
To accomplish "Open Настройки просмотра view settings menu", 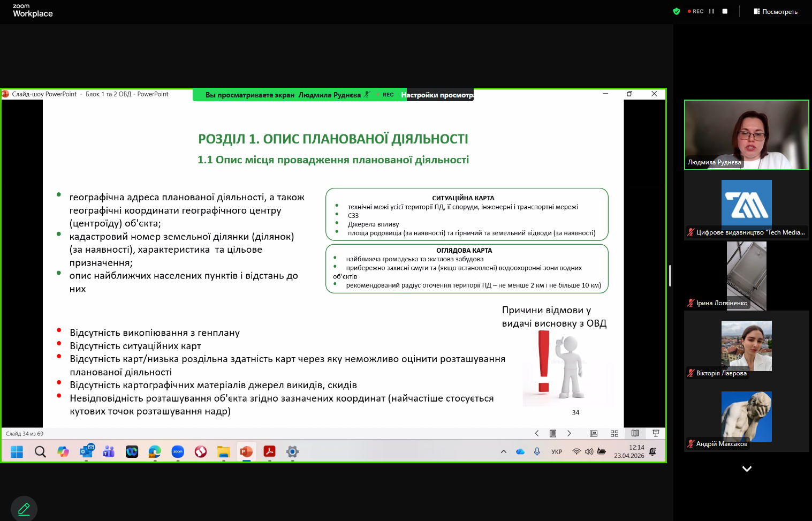I will point(437,95).
